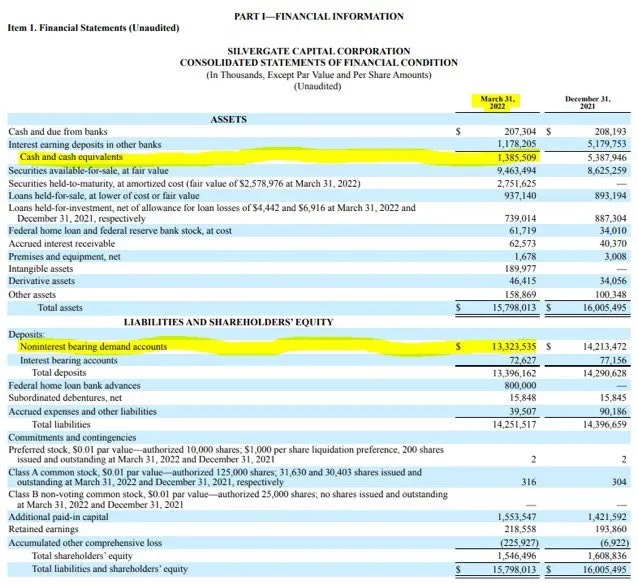Click highlighted Noninterest bearing demand accounts label
The width and height of the screenshot is (638, 585).
[93, 346]
